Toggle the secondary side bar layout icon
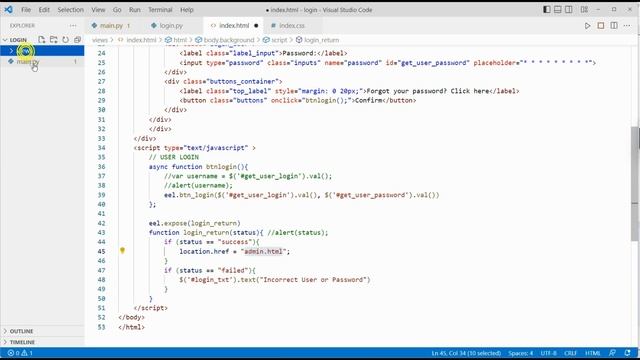640x360 pixels. point(569,9)
